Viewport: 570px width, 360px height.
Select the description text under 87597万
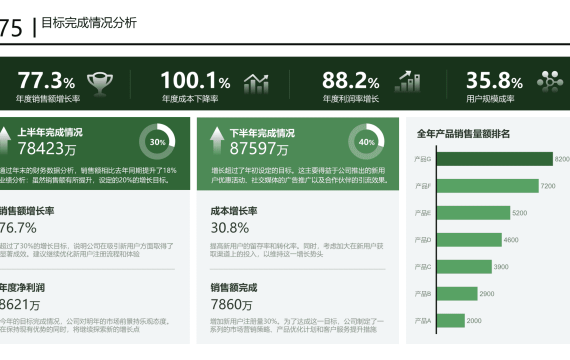(x=300, y=175)
